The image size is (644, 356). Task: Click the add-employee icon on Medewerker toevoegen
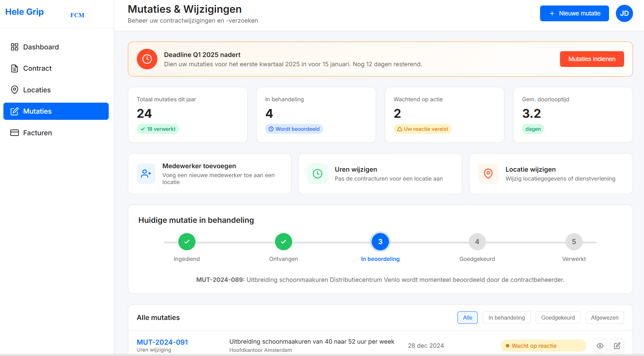pos(146,174)
